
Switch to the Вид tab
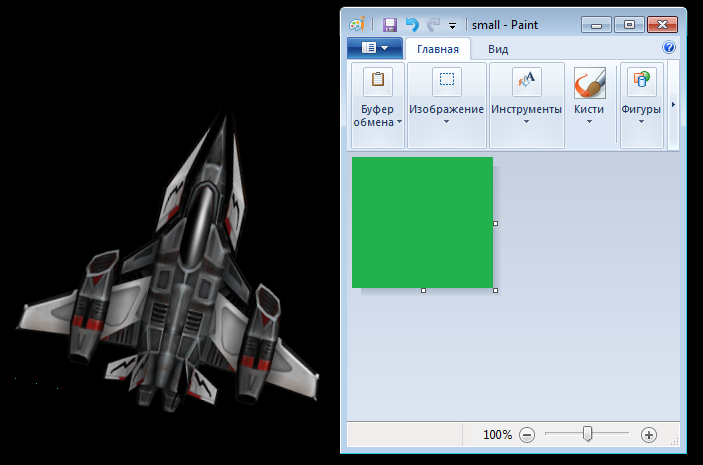point(498,49)
